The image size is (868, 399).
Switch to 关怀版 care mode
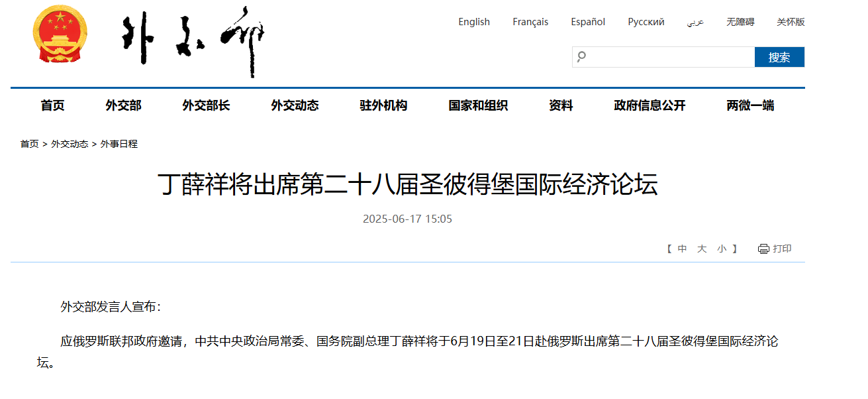click(x=791, y=22)
